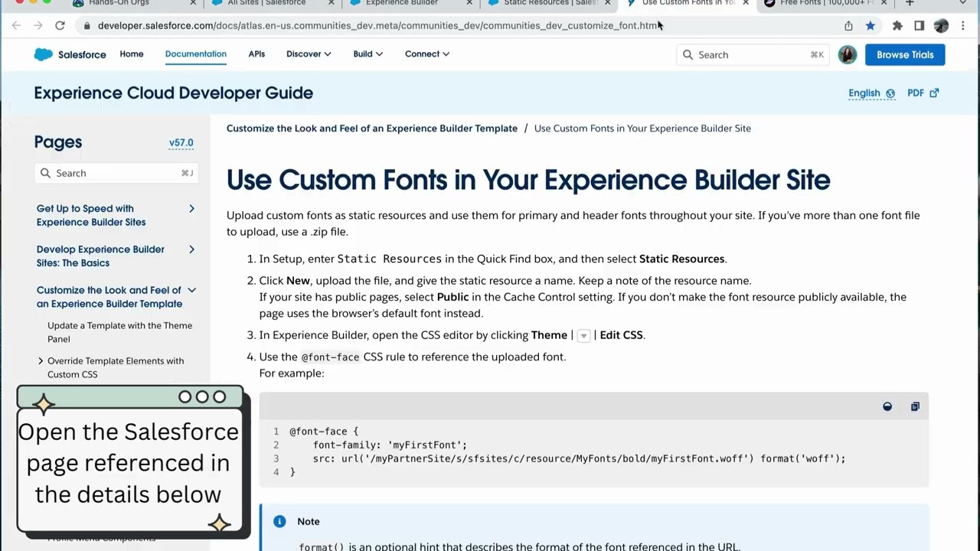Open the Chrome three-dot menu
This screenshot has width=980, height=551.
964,25
